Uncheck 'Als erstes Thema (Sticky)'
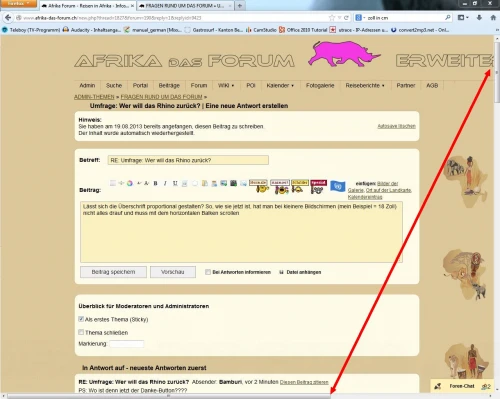The image size is (500, 399). (81, 319)
